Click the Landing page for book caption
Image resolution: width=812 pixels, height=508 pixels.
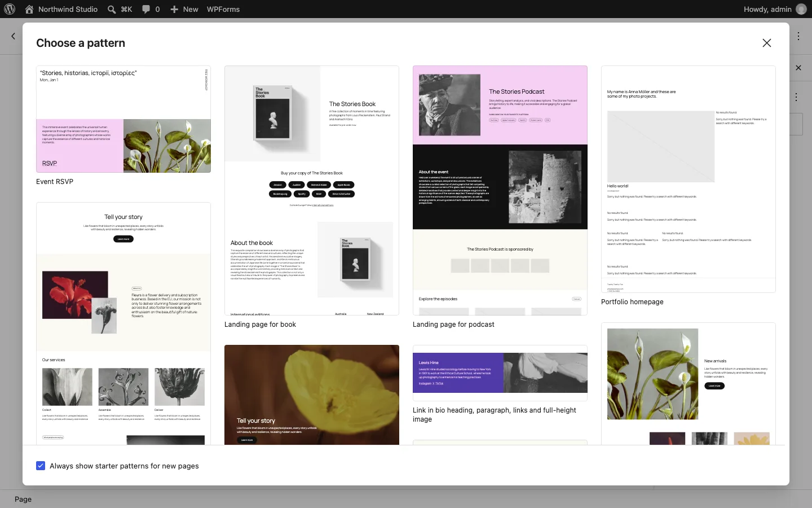point(260,325)
